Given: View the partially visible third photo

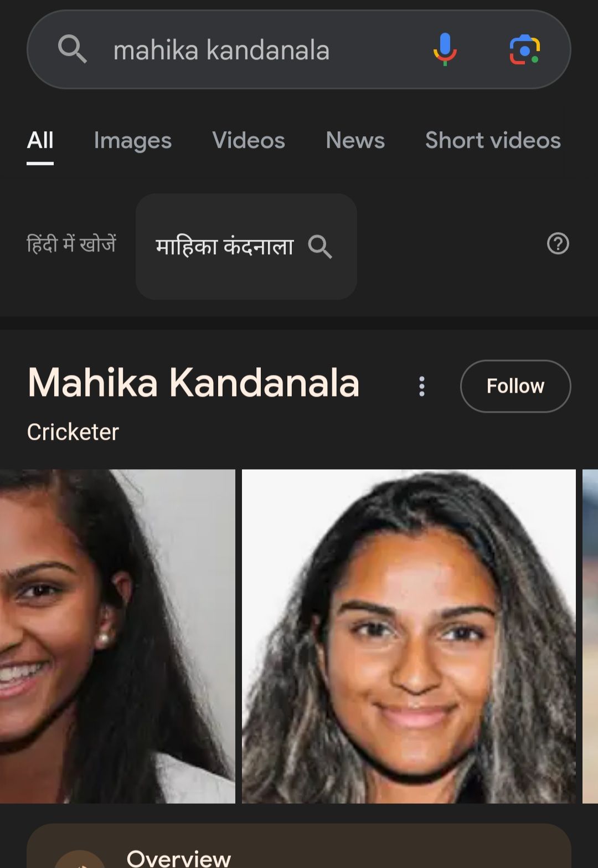Looking at the screenshot, I should pyautogui.click(x=590, y=636).
